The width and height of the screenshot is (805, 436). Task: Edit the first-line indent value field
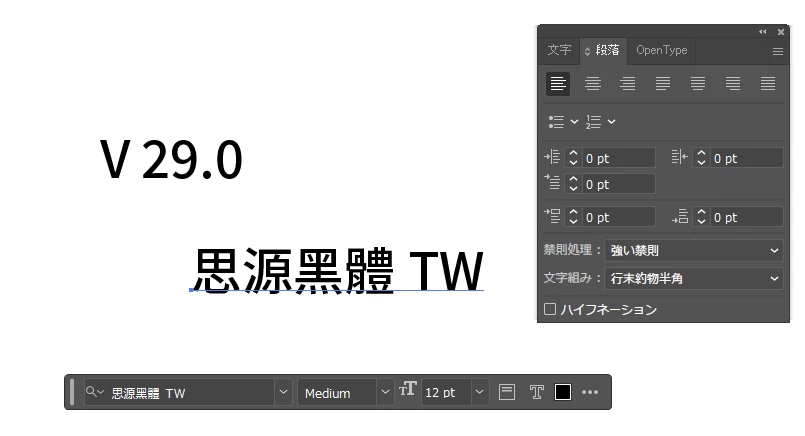618,184
